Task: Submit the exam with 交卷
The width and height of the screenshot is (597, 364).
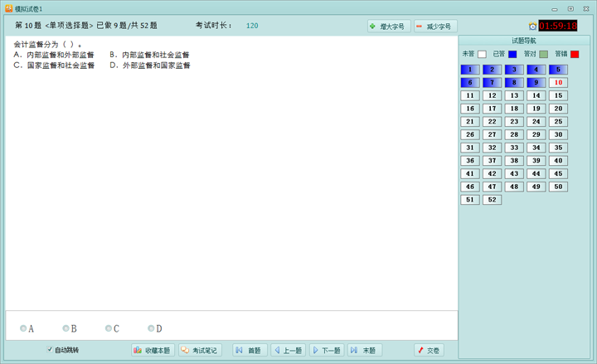Action: pyautogui.click(x=429, y=351)
